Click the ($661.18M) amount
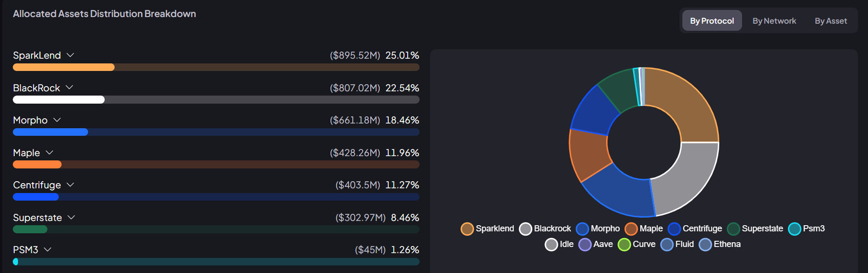The height and width of the screenshot is (273, 868). point(355,120)
